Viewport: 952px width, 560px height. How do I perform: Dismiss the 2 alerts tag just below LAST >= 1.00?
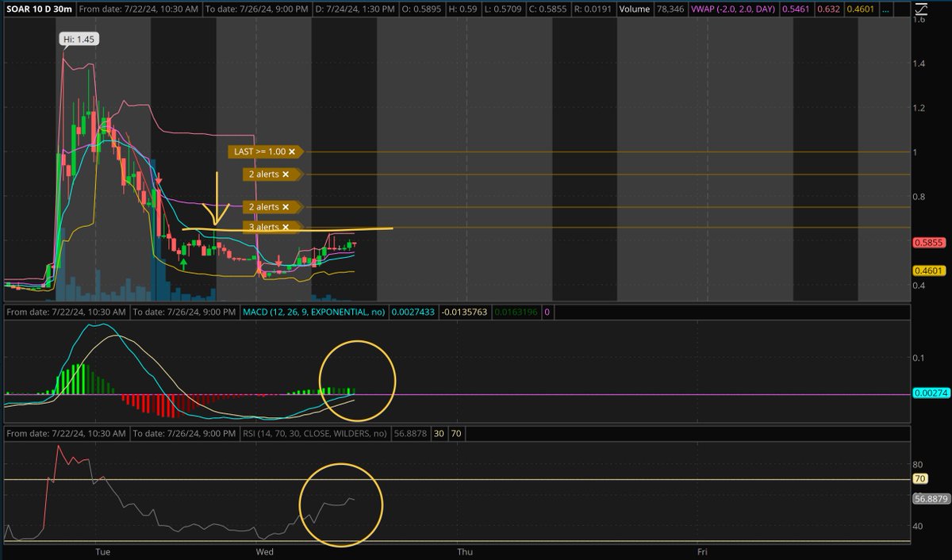click(x=286, y=174)
